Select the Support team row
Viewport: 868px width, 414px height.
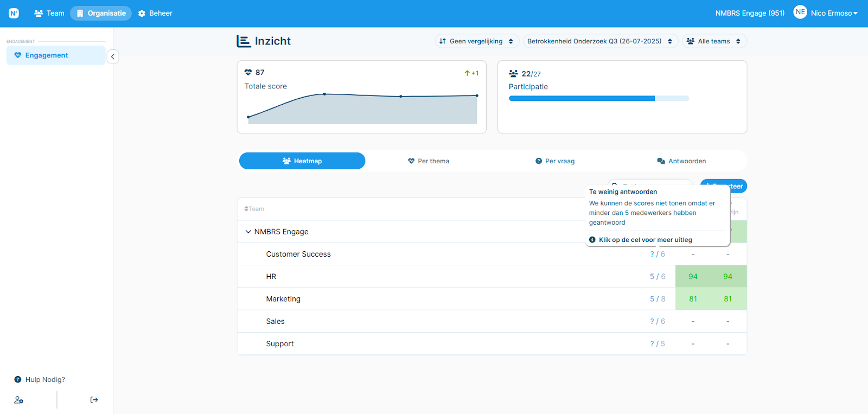tap(492, 343)
